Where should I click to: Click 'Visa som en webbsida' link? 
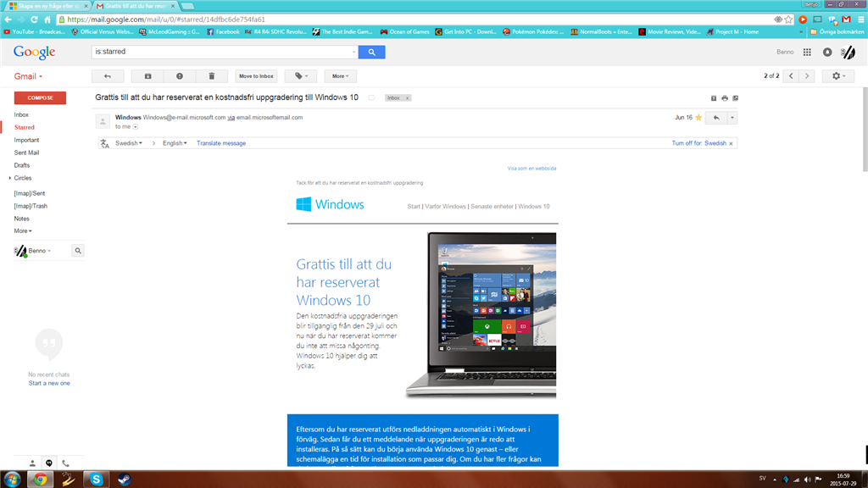(x=532, y=169)
